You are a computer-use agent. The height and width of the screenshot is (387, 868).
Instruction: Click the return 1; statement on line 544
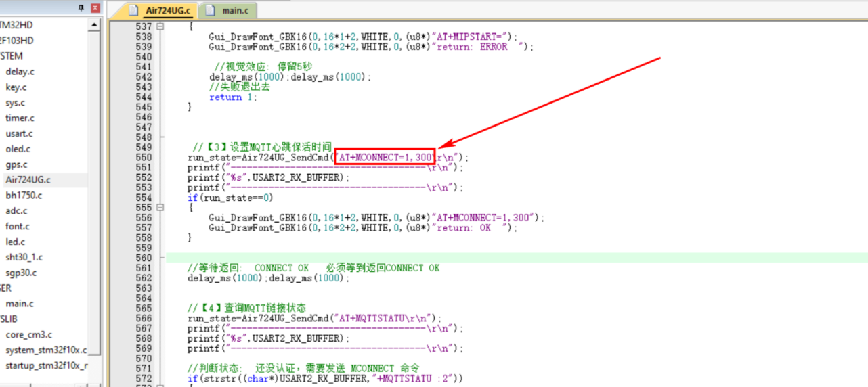233,97
